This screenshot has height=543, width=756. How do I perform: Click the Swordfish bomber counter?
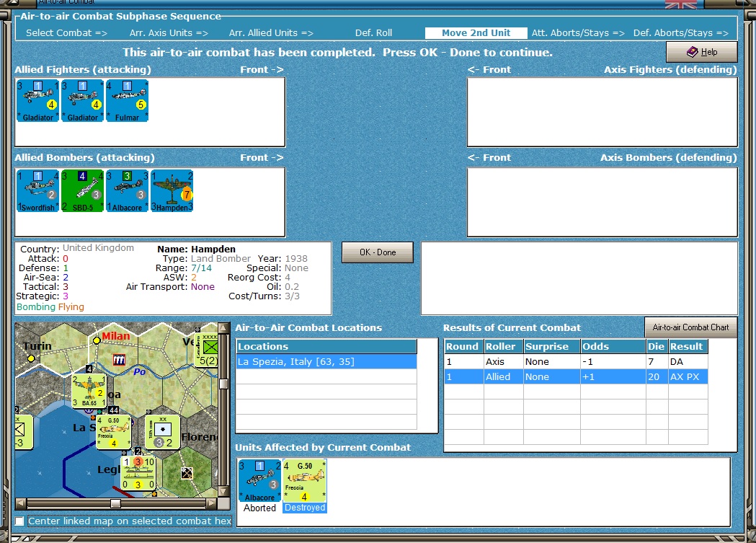(x=37, y=191)
